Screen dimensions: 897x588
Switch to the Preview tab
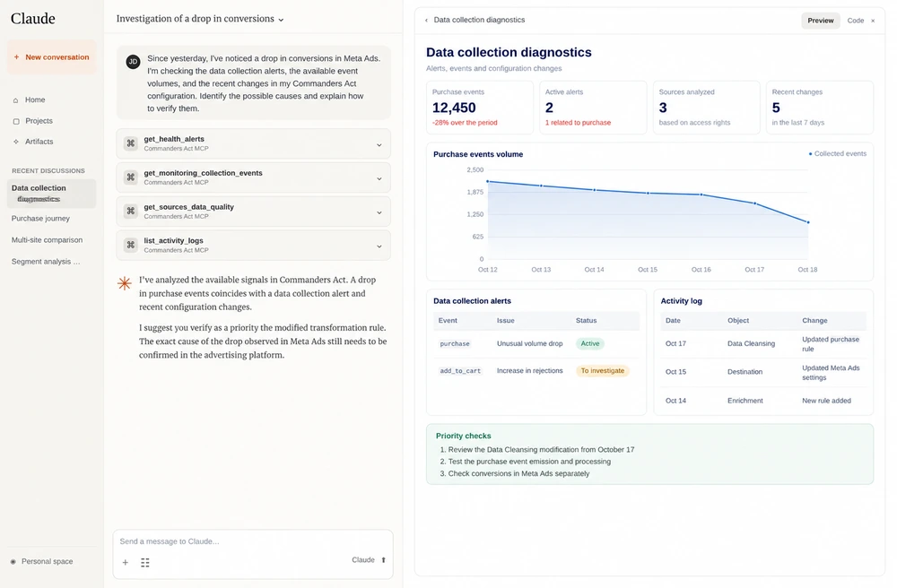pos(821,21)
